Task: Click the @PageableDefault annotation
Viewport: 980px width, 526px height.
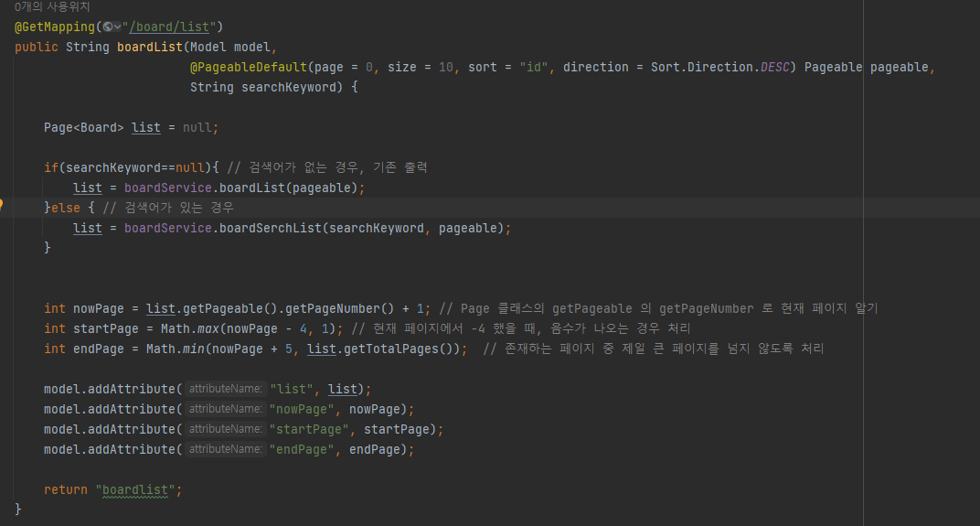Action: [249, 67]
